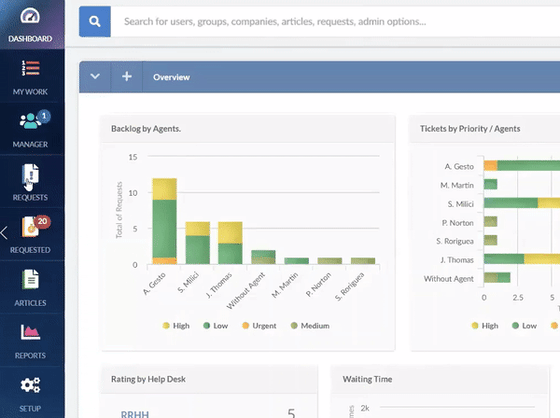This screenshot has height=418, width=560.
Task: Click M. Martin bar in Backlog chart
Action: point(296,261)
